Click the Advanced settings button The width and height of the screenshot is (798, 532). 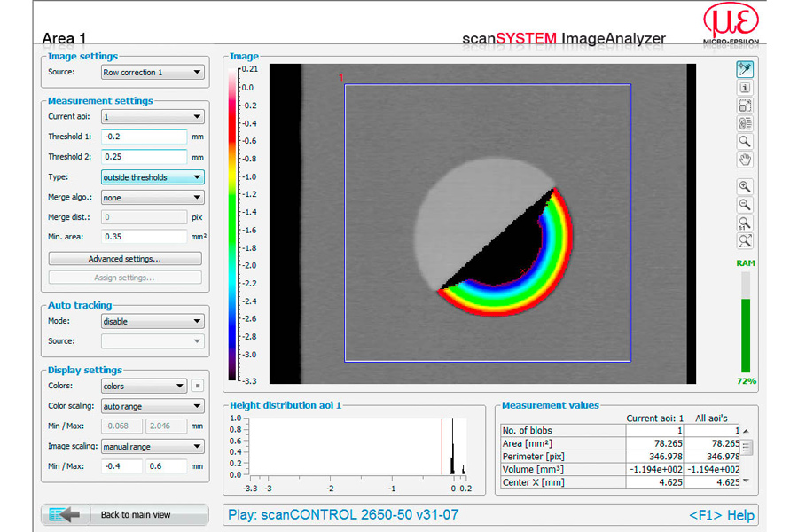click(x=125, y=259)
